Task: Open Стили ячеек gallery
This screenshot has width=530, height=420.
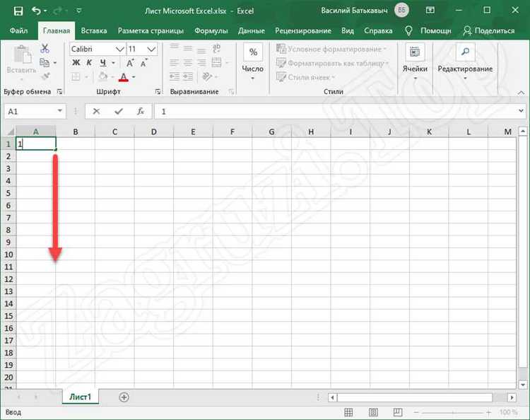Action: [x=305, y=78]
